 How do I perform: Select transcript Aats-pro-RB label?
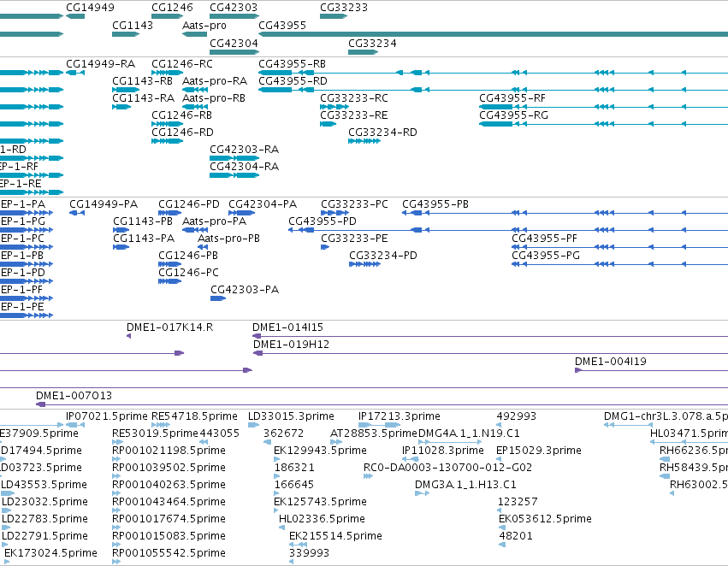214,97
